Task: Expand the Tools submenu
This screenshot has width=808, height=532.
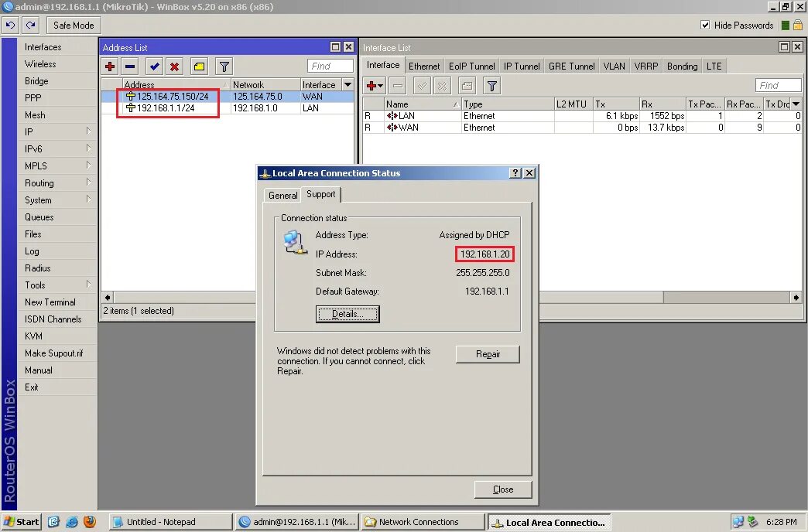Action: click(57, 285)
